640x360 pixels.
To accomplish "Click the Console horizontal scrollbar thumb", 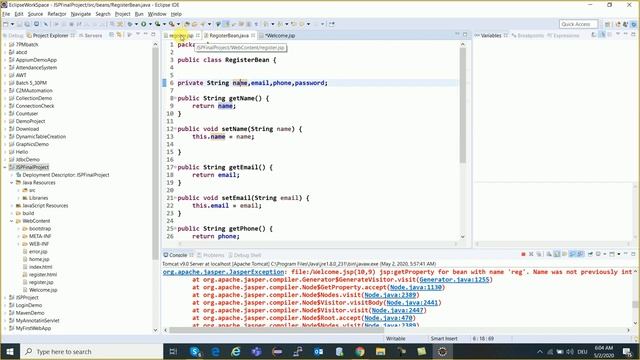I will 276,330.
